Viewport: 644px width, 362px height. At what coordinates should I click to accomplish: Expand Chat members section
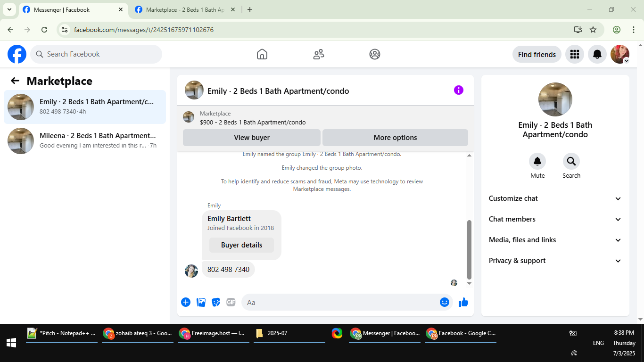click(555, 219)
